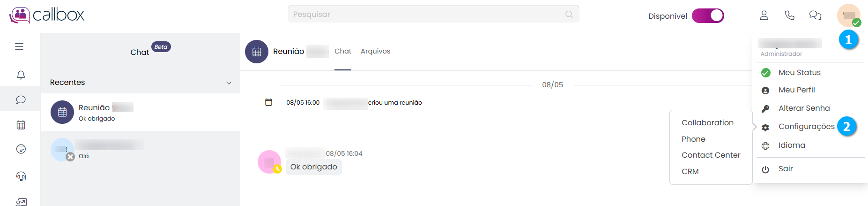Select Idioma language option
The height and width of the screenshot is (206, 868).
[791, 145]
